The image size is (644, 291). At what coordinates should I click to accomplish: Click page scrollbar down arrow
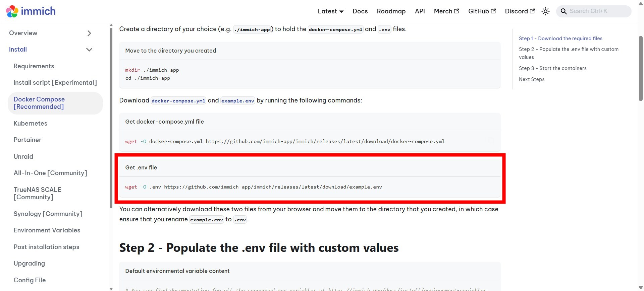pyautogui.click(x=641, y=288)
